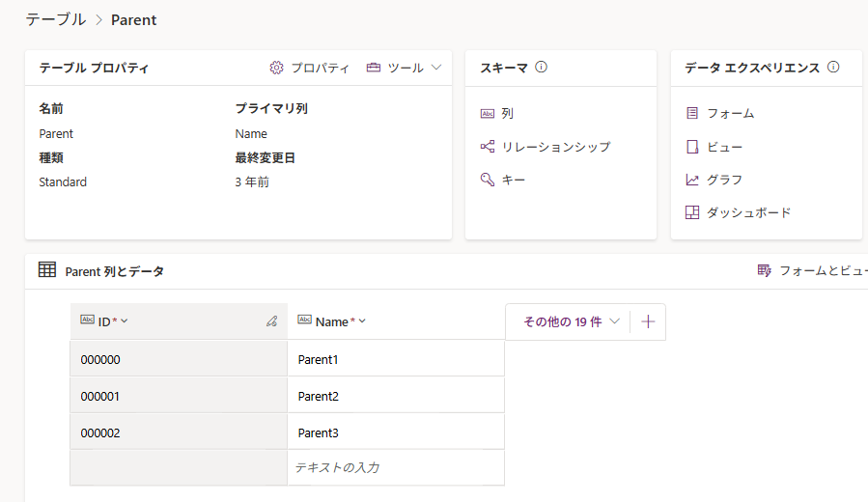Screen dimensions: 868x502
Task: Click the グラフ chart icon
Action: [x=692, y=180]
